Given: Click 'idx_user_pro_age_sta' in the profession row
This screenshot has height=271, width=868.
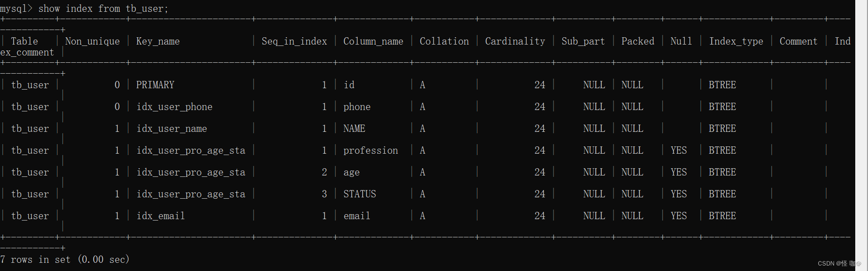Looking at the screenshot, I should coord(190,151).
